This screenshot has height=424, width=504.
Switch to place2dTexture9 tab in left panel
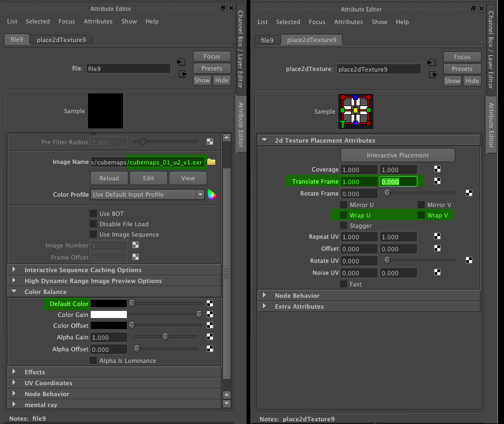pyautogui.click(x=61, y=40)
